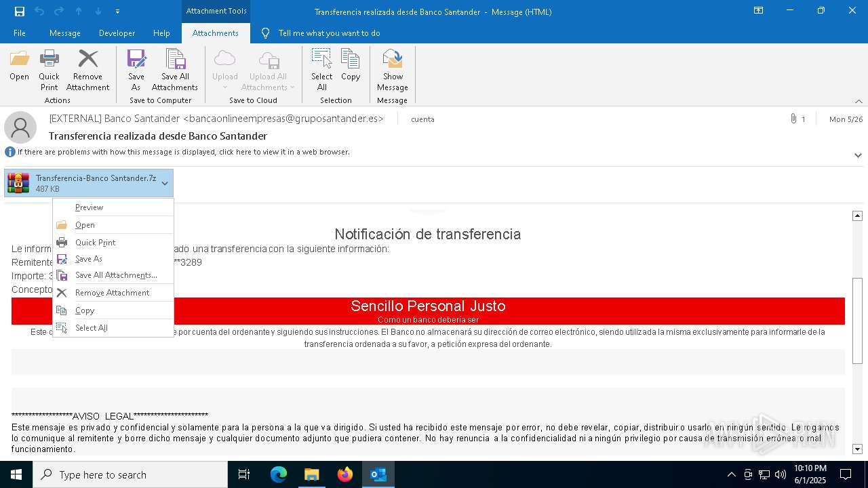Click the subject line Transferencia realizada desde Banco Santander

[158, 136]
